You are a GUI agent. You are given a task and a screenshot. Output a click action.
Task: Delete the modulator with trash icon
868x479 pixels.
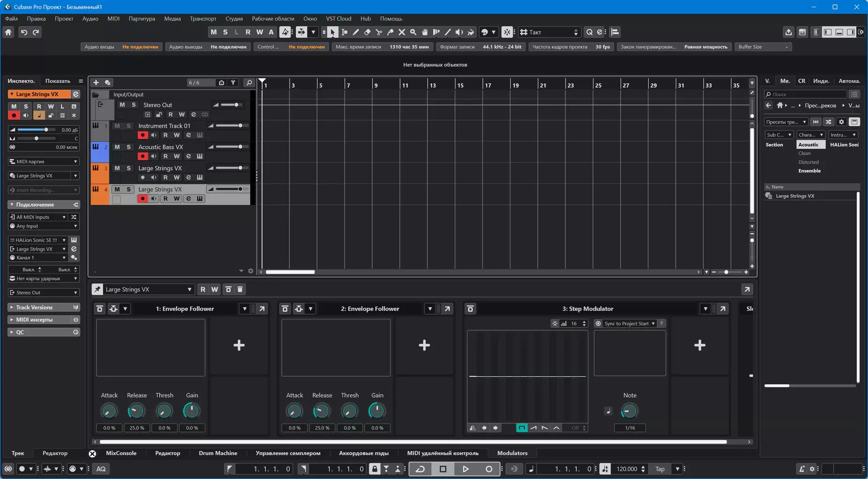(x=240, y=289)
